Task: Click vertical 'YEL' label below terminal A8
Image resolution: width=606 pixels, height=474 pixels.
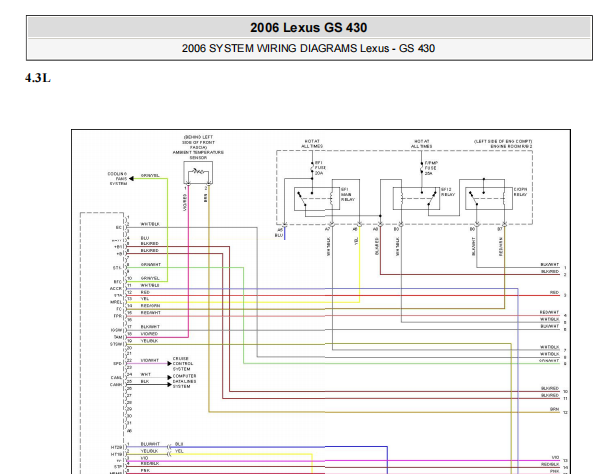Action: click(x=356, y=240)
